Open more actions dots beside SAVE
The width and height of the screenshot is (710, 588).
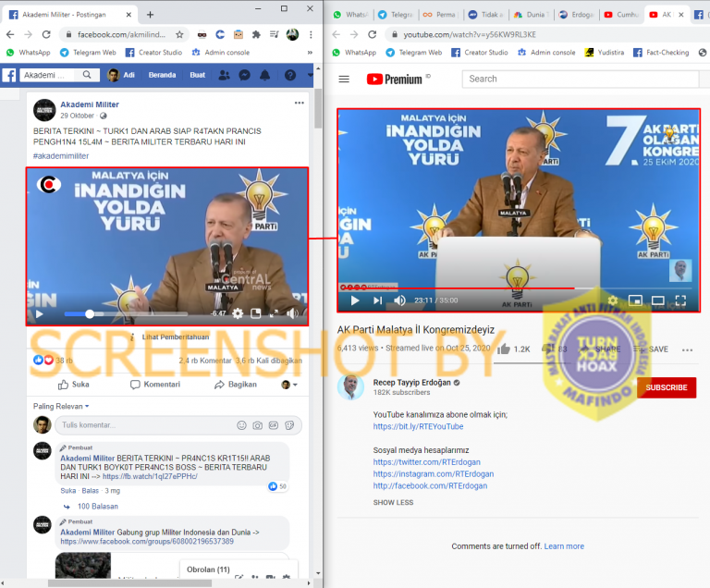coord(687,349)
